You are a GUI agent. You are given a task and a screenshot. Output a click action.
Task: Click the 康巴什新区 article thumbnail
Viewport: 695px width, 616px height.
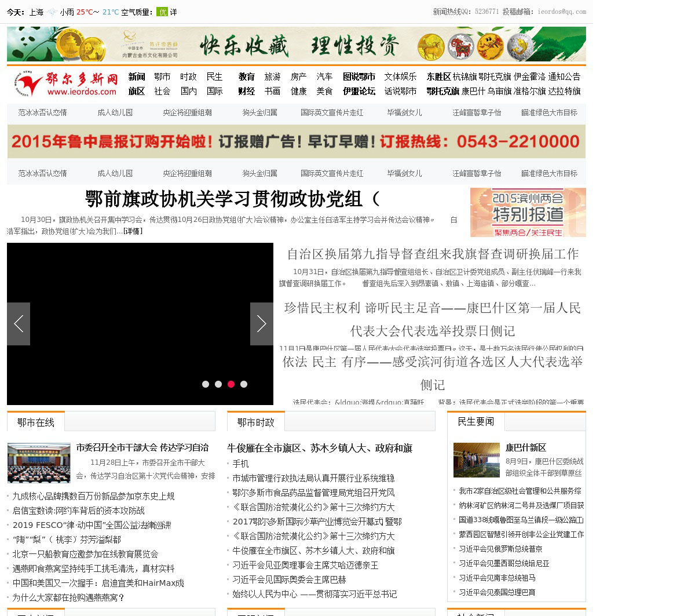(477, 460)
